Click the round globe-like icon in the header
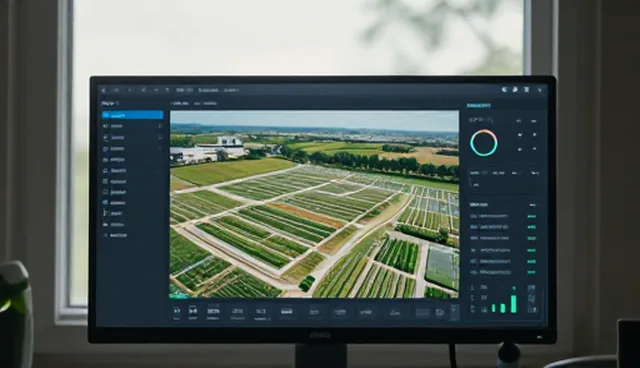The width and height of the screenshot is (640, 368). click(x=504, y=89)
